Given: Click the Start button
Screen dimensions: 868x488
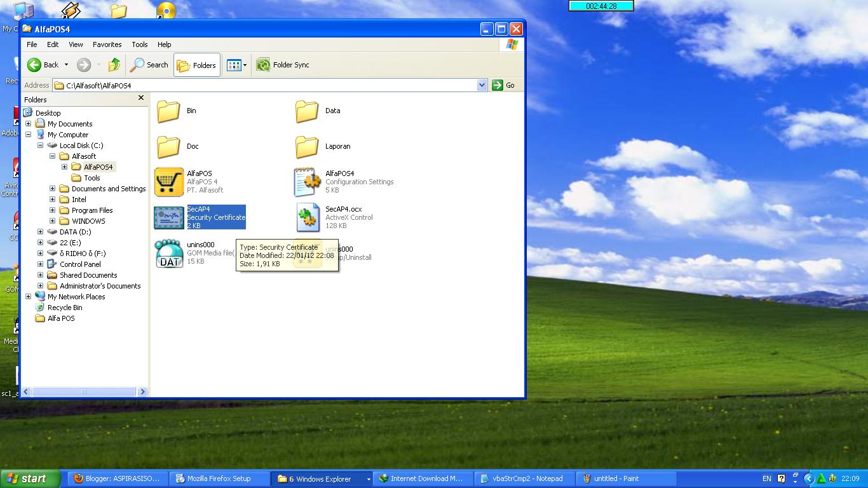Looking at the screenshot, I should click(x=31, y=478).
